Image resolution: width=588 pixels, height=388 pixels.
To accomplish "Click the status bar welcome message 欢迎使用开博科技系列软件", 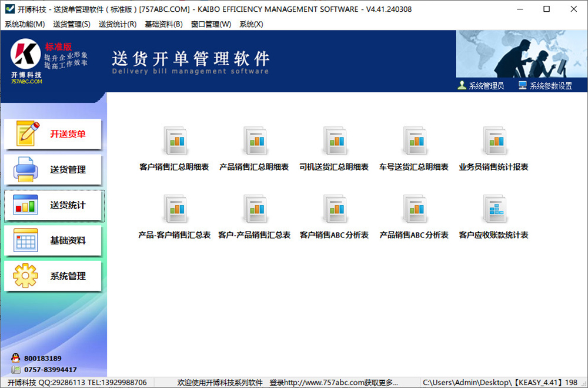I will tap(220, 382).
